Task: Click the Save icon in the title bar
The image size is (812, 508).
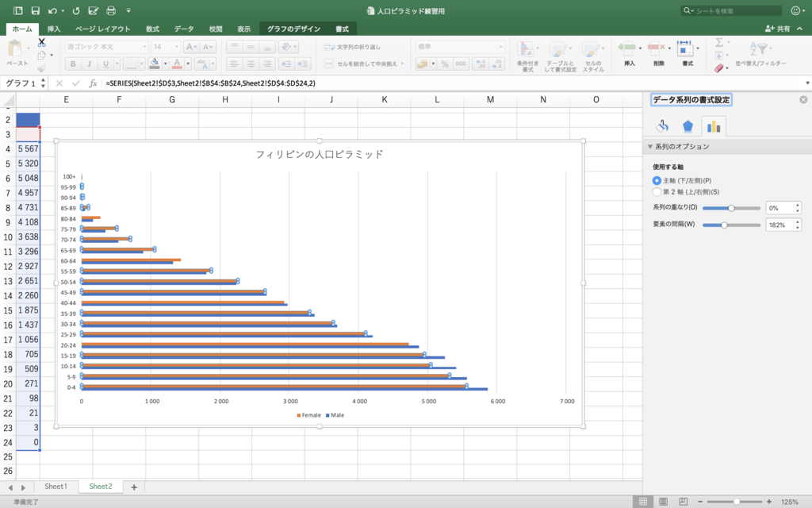Action: (35, 10)
